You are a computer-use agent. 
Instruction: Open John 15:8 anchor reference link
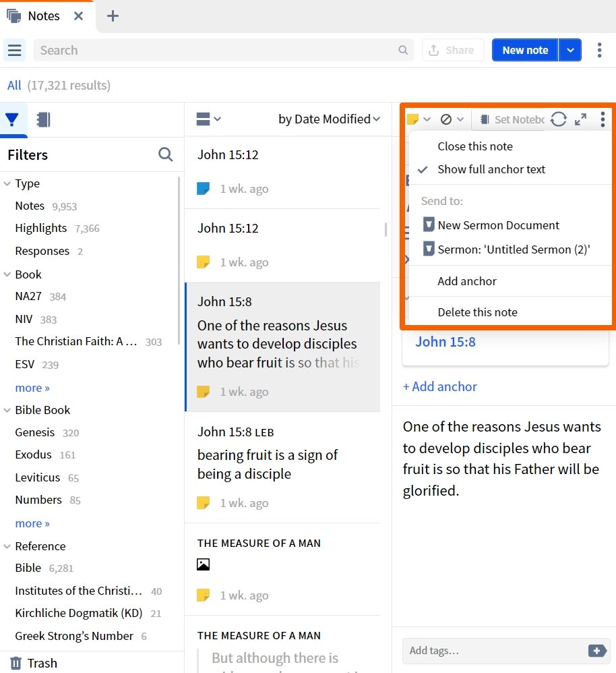click(x=445, y=342)
